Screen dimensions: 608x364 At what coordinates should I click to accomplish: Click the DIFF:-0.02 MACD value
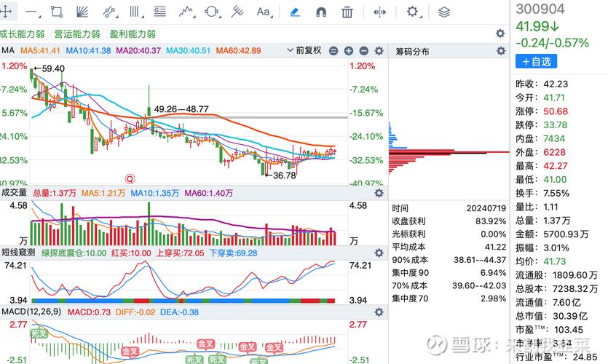coord(135,312)
